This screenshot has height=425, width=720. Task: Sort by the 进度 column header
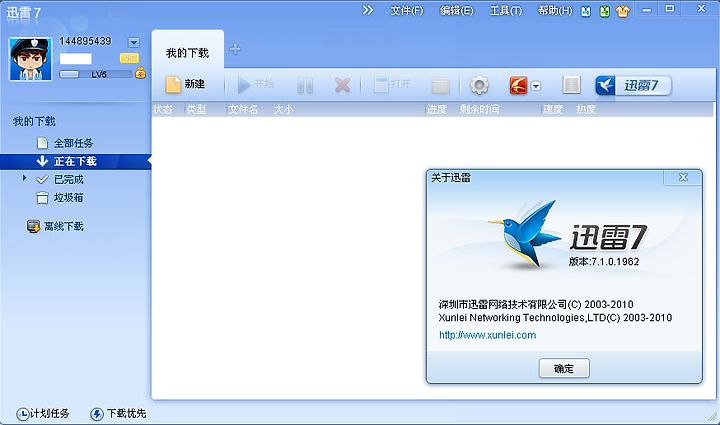(437, 110)
